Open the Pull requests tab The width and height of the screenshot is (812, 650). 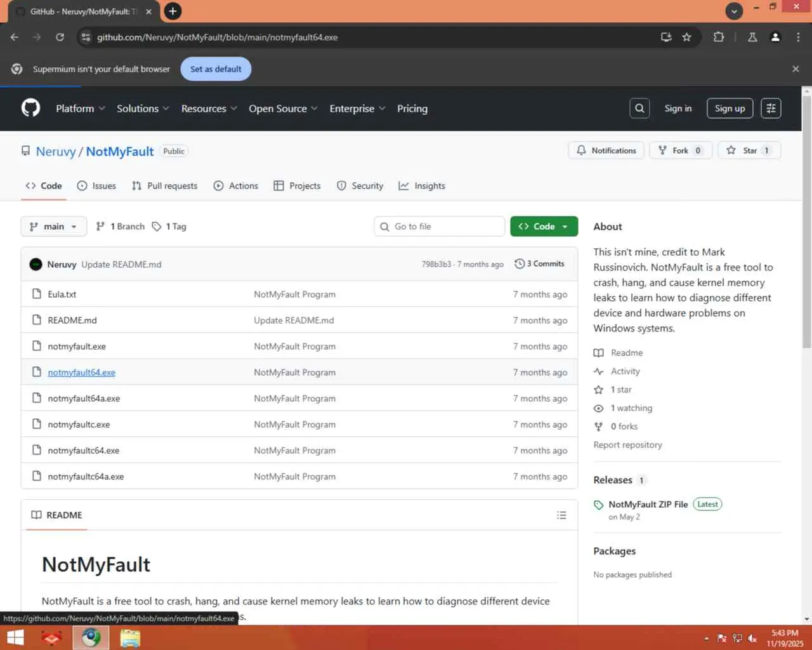[165, 186]
